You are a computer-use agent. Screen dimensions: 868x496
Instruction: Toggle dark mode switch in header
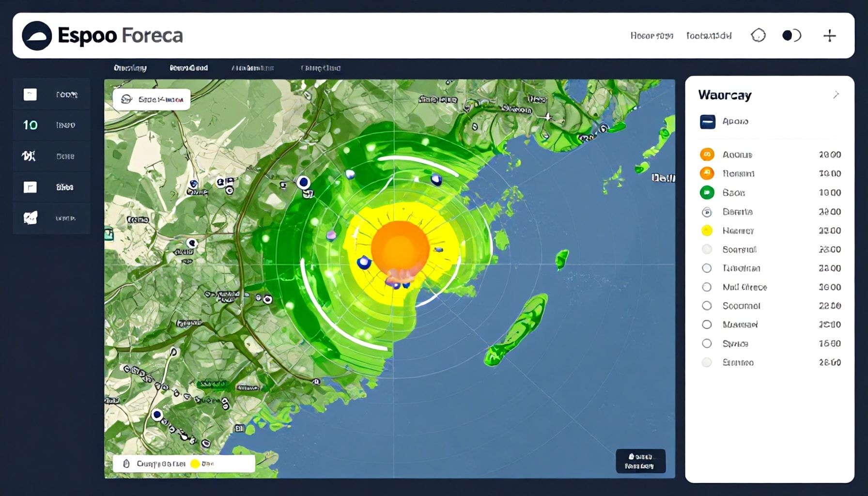tap(791, 36)
